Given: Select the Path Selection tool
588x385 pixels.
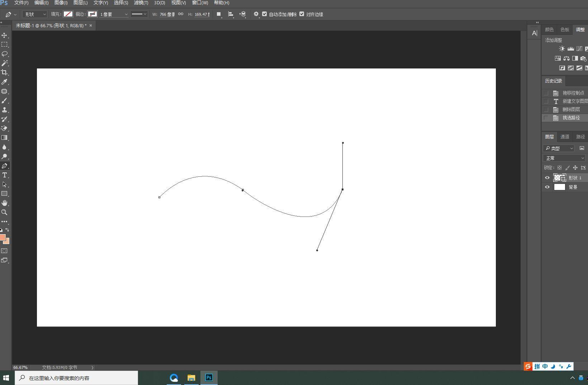Looking at the screenshot, I should coord(5,185).
